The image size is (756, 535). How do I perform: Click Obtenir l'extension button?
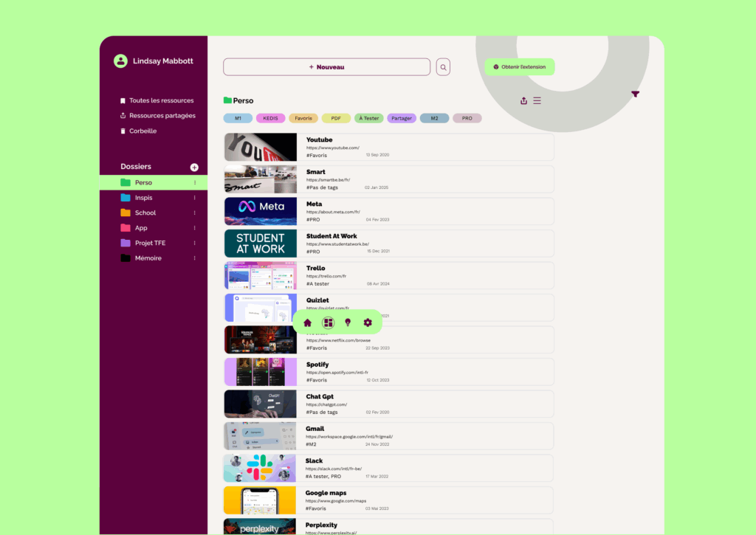(520, 67)
